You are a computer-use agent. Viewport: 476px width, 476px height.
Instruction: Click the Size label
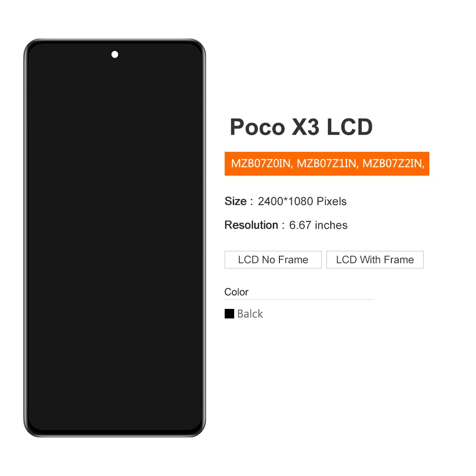click(236, 201)
